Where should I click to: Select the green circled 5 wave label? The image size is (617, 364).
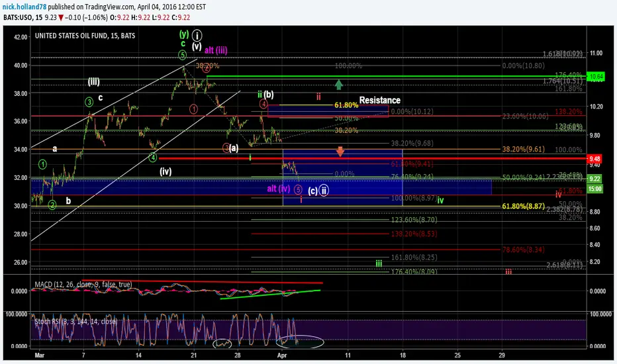point(182,55)
